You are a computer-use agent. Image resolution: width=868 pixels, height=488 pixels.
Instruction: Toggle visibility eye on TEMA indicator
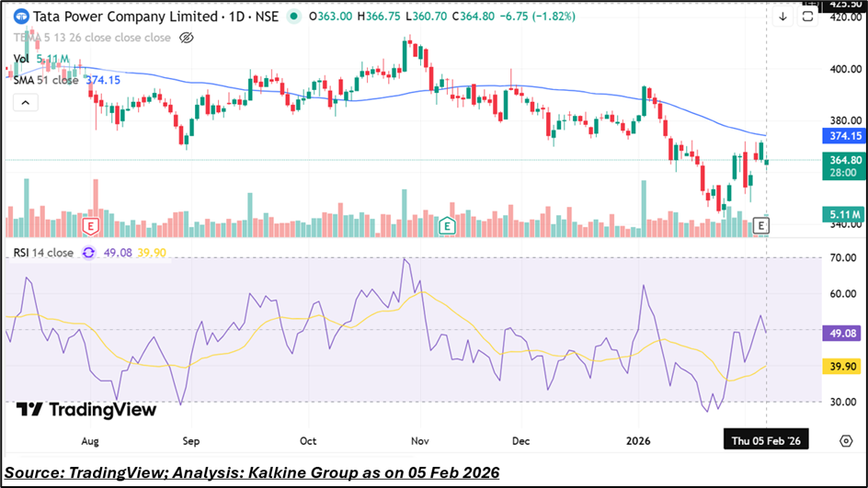point(186,38)
